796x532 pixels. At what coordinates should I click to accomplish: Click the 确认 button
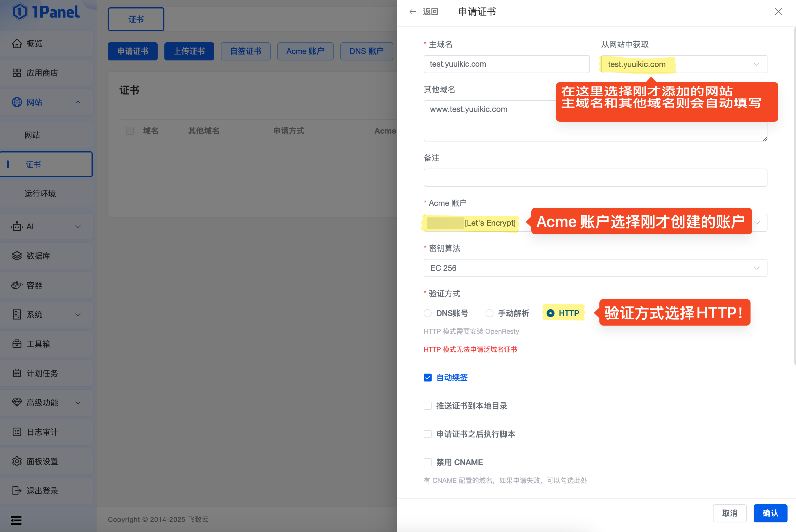click(x=770, y=513)
